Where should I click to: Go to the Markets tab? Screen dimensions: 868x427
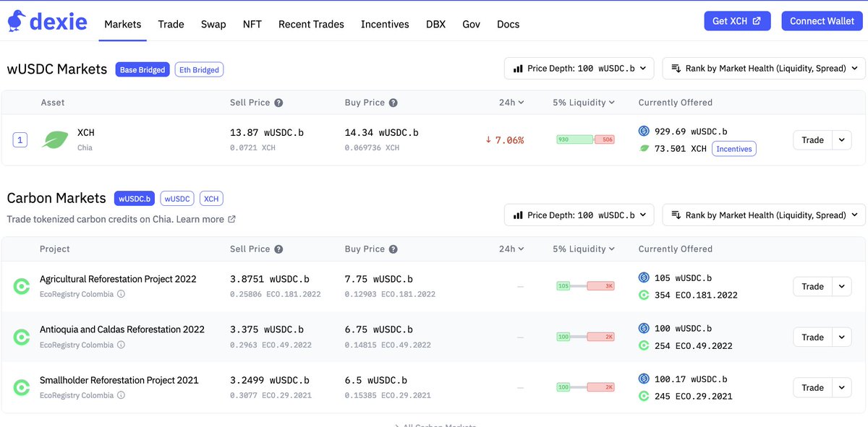(123, 24)
